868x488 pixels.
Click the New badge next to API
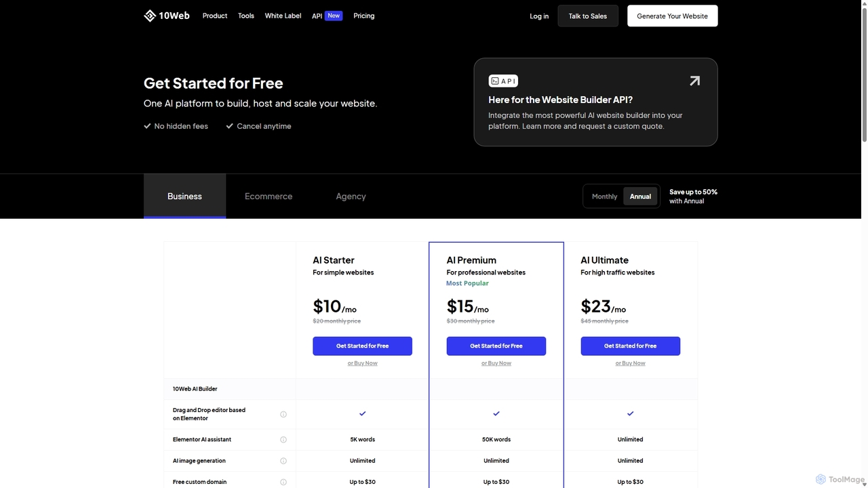(x=334, y=16)
